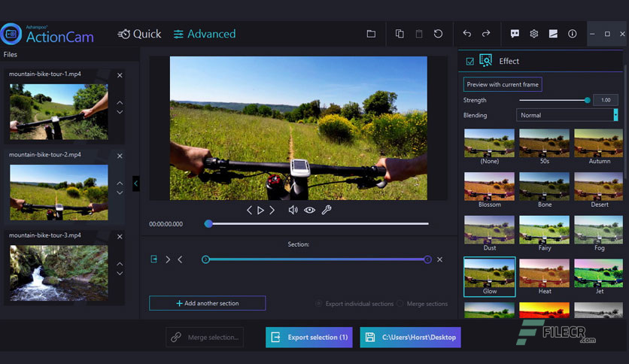Apply the Desert effect
This screenshot has width=629, height=364.
[x=599, y=190]
